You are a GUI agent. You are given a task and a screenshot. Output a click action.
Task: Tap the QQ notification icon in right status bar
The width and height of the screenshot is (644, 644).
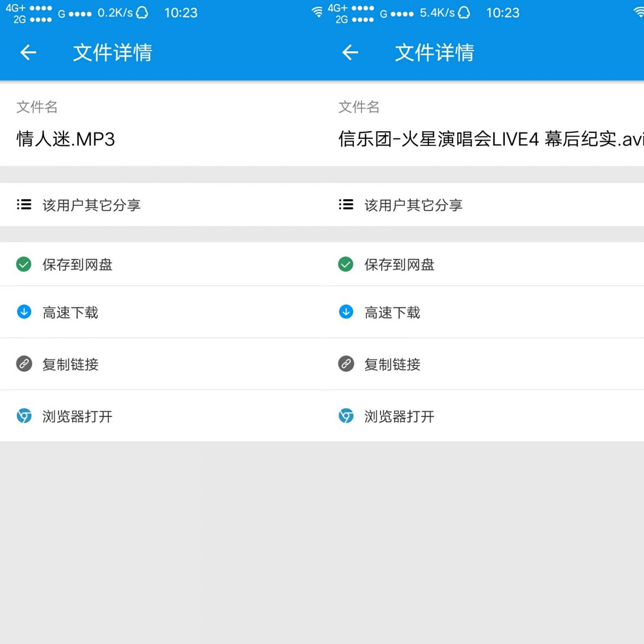(464, 12)
